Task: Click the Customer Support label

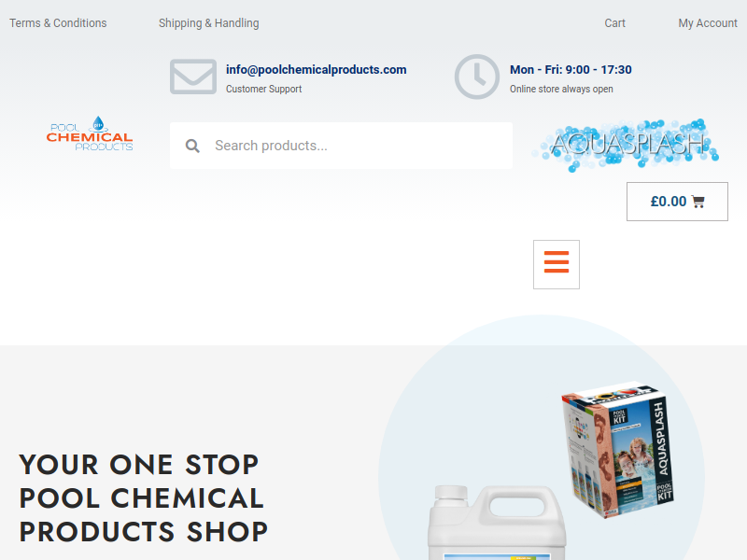Action: (x=263, y=89)
